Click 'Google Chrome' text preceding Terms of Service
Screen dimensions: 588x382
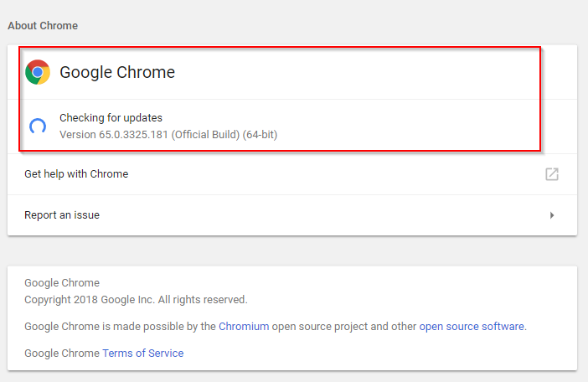click(62, 354)
